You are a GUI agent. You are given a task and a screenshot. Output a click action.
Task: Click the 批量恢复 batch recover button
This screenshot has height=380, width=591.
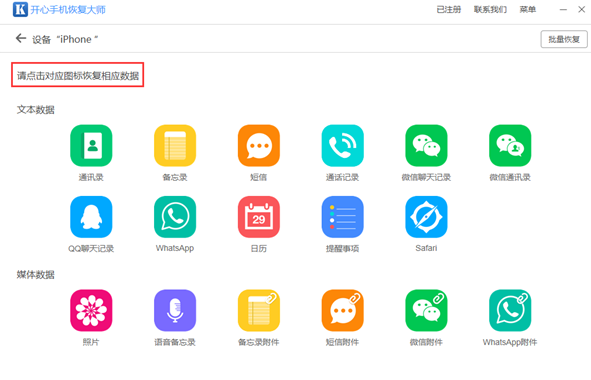coord(564,39)
